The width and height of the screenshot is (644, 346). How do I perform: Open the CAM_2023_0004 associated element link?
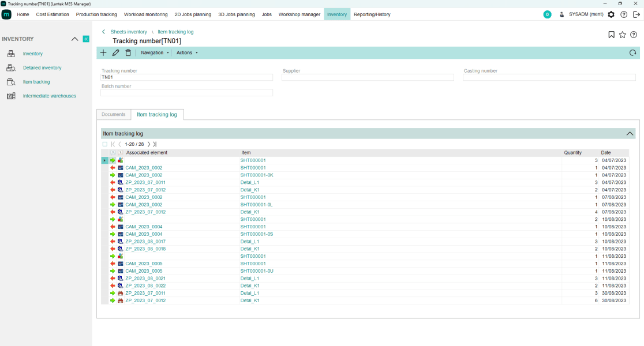click(x=144, y=227)
